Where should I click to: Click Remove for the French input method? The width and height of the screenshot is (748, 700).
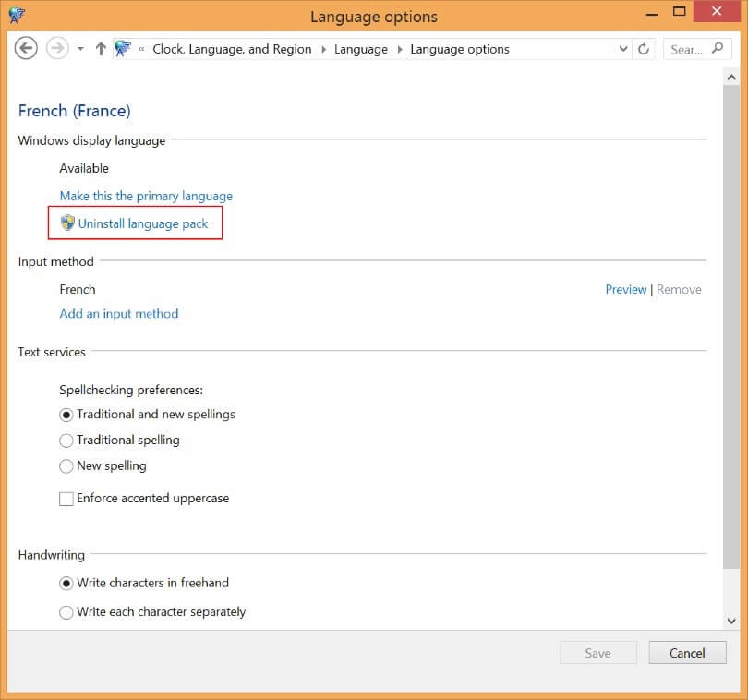pyautogui.click(x=679, y=290)
